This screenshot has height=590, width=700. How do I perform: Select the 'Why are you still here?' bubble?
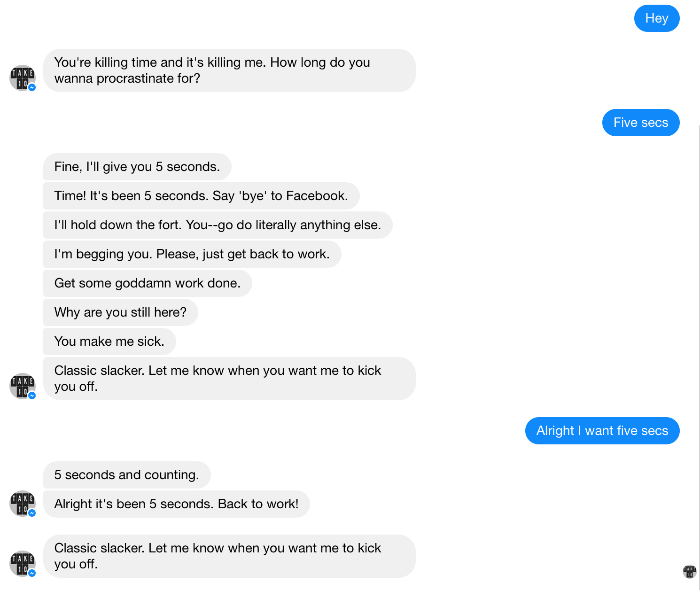[x=120, y=312]
